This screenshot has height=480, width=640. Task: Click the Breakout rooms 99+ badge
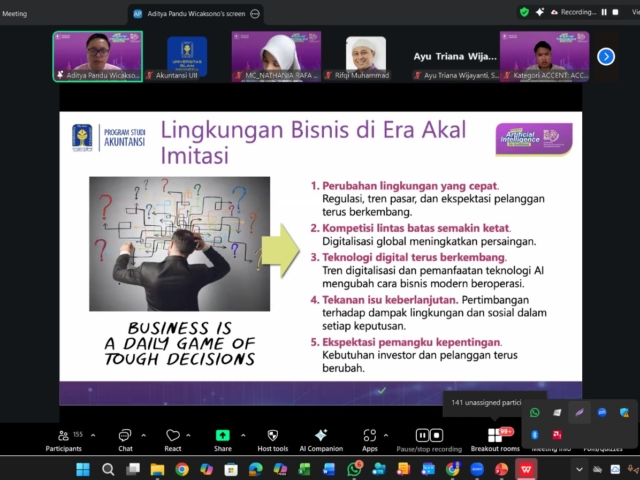tap(506, 431)
